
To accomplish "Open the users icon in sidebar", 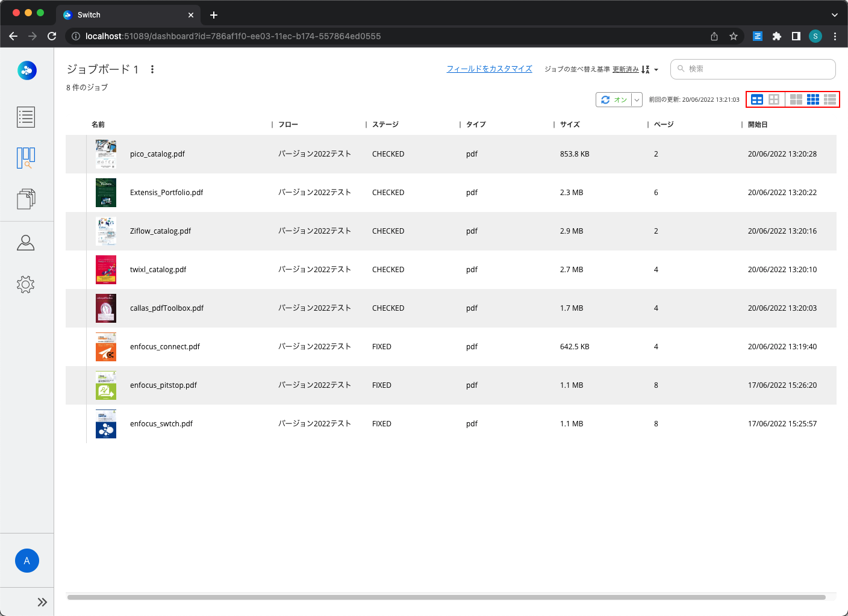I will (26, 243).
